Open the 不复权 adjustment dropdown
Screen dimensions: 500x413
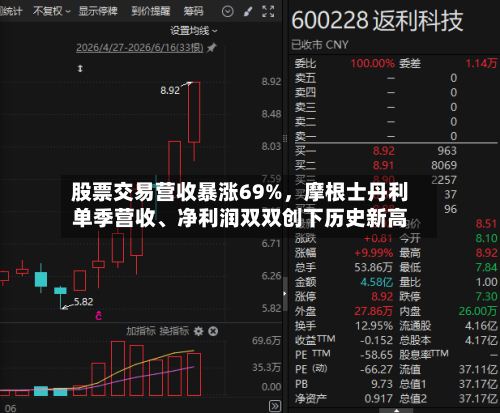[x=52, y=11]
